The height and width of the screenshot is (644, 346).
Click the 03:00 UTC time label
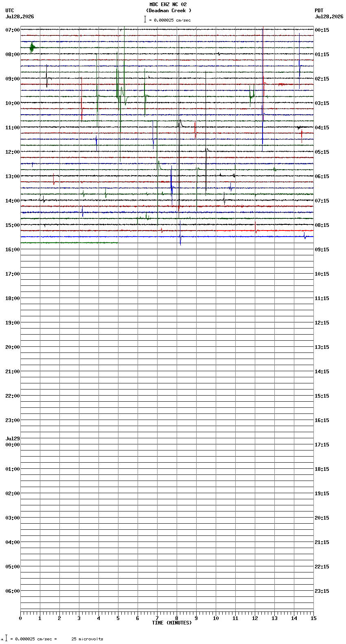point(13,518)
